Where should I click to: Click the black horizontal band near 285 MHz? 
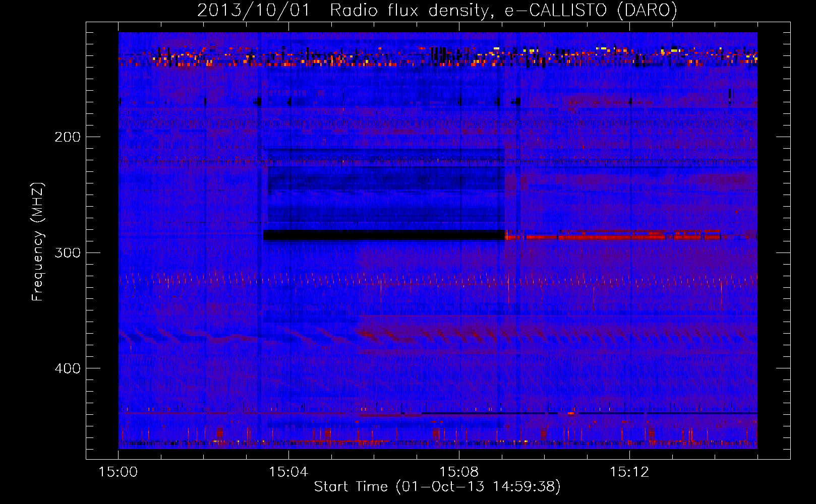[384, 235]
